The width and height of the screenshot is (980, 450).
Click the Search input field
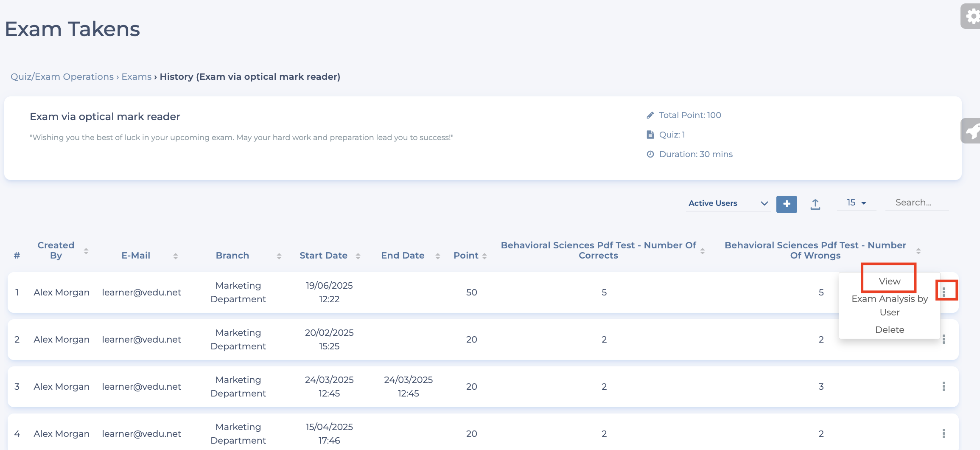point(916,203)
